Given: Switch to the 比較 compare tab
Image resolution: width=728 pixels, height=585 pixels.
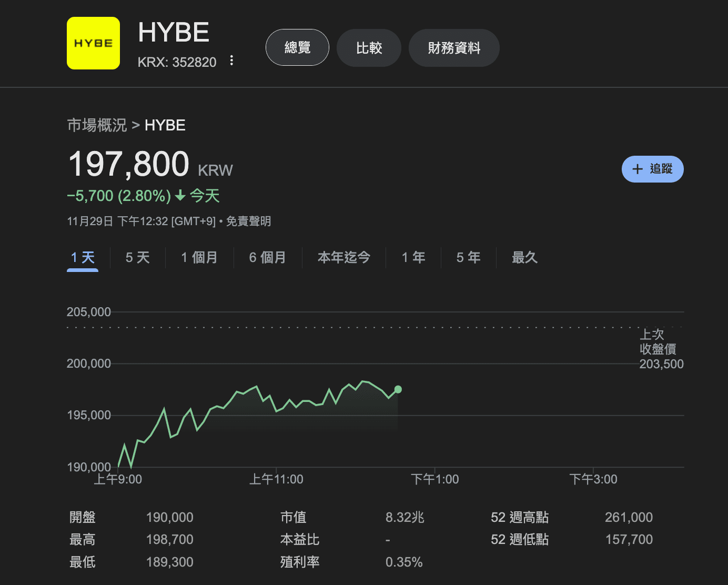Looking at the screenshot, I should click(369, 48).
